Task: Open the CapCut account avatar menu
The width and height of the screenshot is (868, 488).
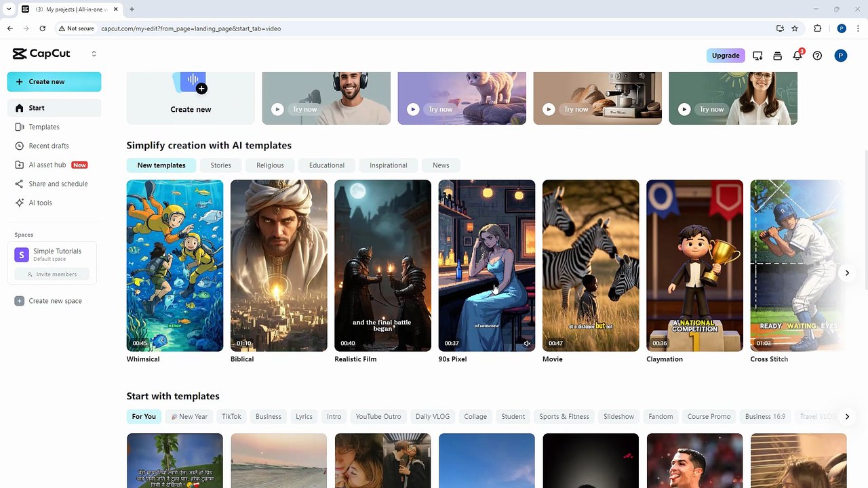Action: [841, 56]
